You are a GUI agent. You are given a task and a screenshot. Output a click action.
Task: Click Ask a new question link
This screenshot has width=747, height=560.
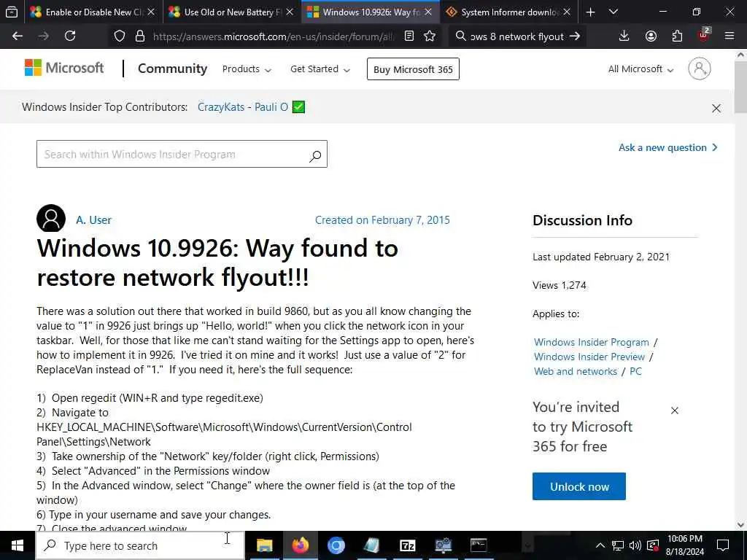(668, 147)
